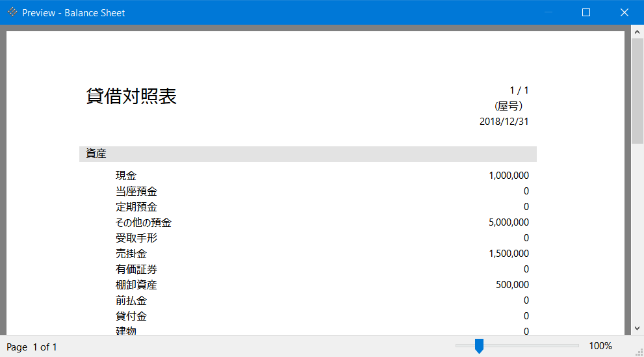The image size is (644, 357).
Task: Click the zoom slider track right of handle
Action: pos(533,346)
